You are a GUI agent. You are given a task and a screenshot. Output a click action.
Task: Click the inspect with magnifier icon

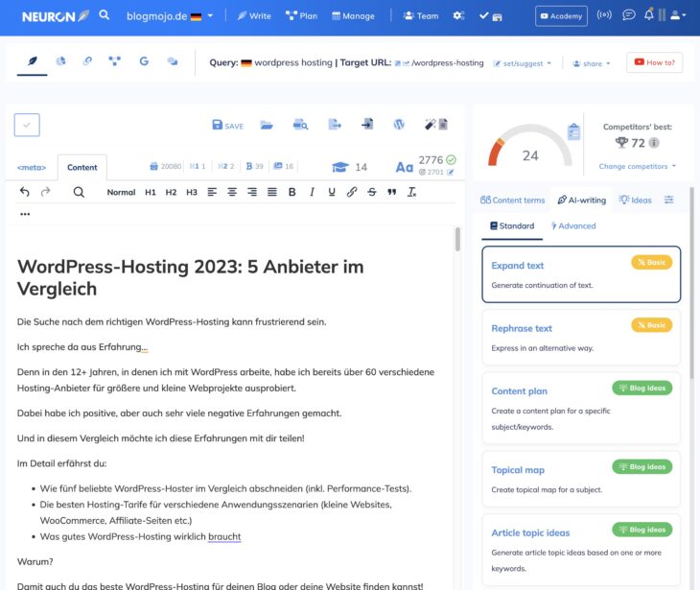300,125
